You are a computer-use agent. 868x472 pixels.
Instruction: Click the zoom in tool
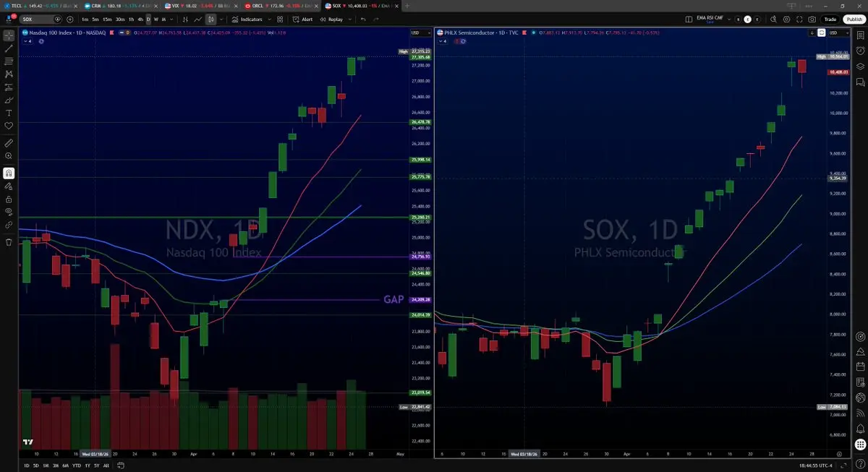(x=10, y=156)
